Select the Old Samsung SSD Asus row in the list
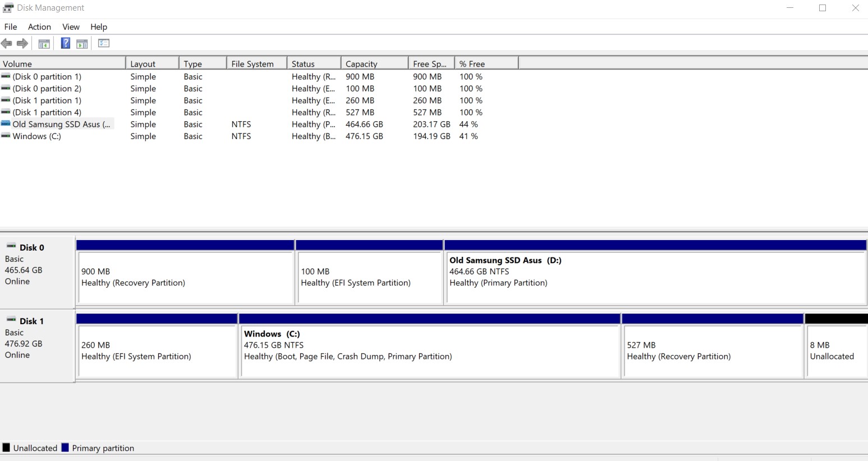 coord(61,125)
